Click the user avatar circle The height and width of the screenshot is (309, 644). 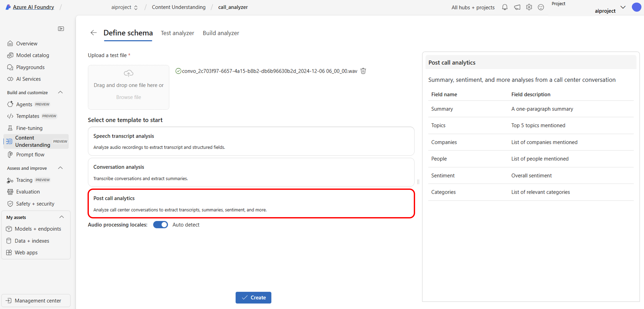pos(636,7)
